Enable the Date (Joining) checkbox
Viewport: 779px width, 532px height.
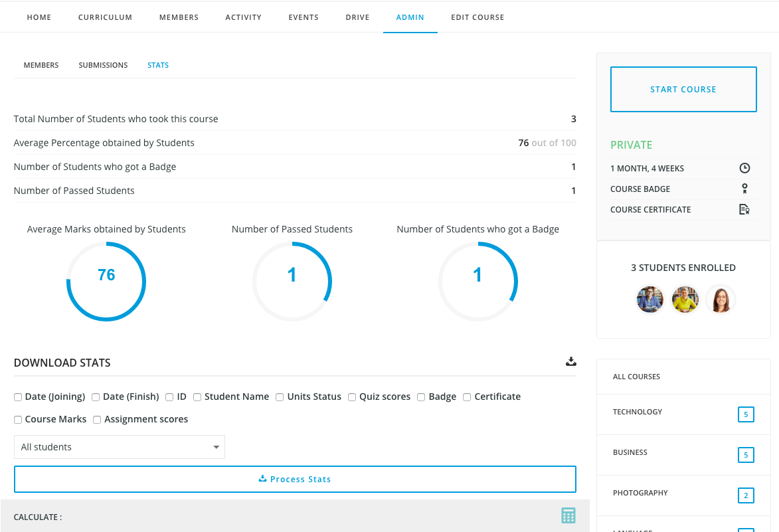(18, 397)
